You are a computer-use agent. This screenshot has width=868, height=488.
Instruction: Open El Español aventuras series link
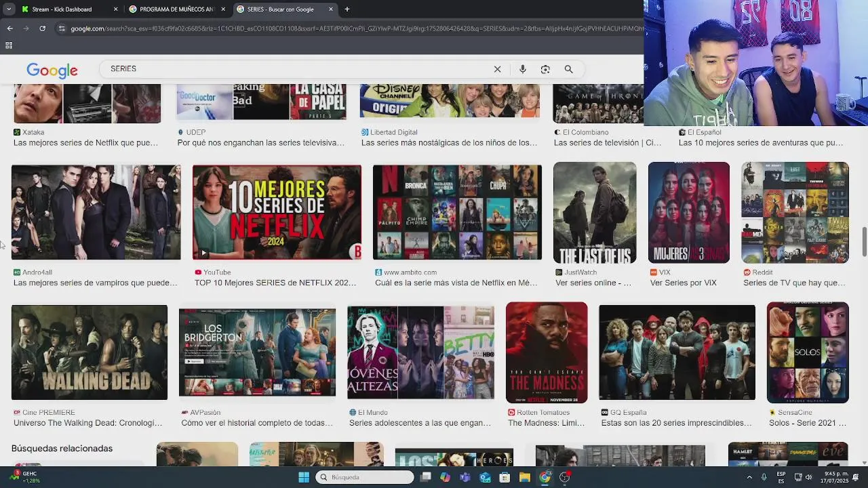coord(761,143)
